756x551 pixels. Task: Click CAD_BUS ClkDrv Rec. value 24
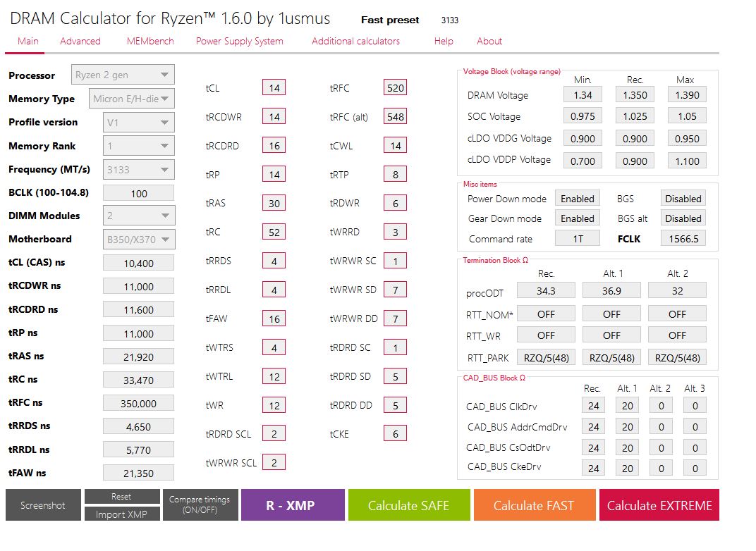[594, 406]
